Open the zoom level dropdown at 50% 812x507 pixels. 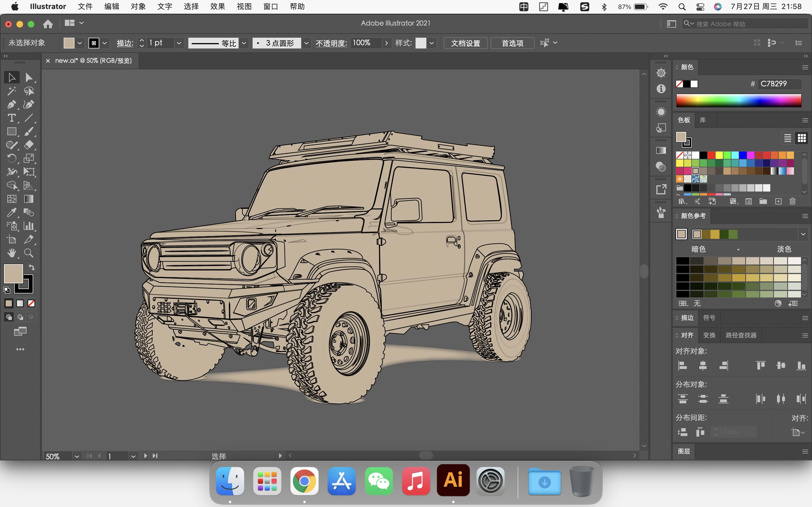coord(77,456)
